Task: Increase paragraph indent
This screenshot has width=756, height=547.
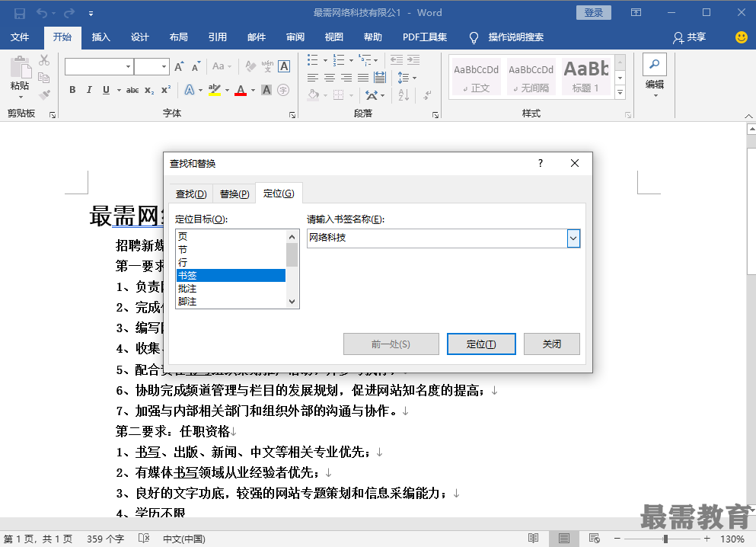Action: 413,60
